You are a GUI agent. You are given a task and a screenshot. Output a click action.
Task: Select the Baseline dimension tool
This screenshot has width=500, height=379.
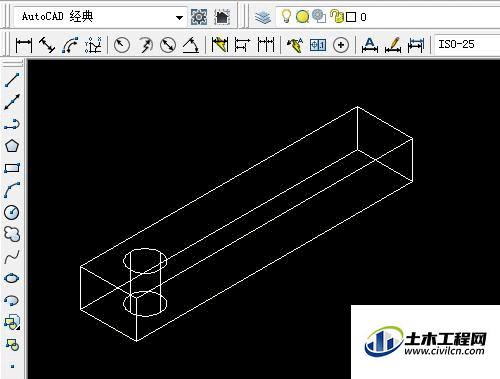(242, 45)
